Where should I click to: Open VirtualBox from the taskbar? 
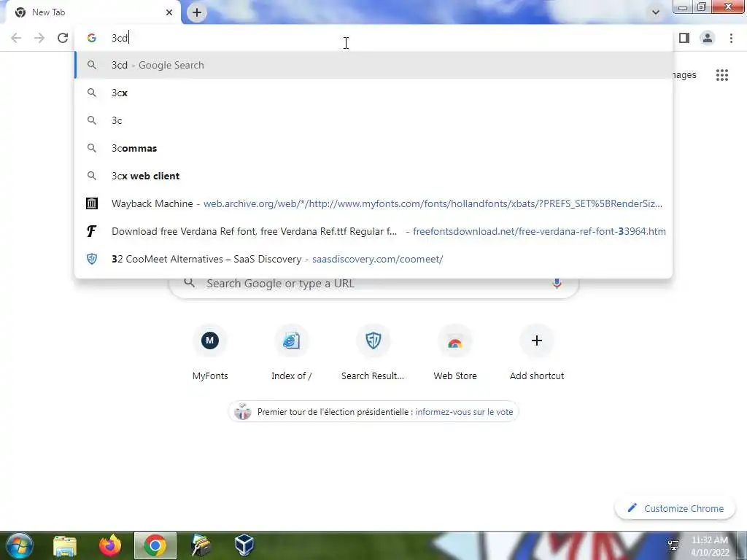(244, 545)
